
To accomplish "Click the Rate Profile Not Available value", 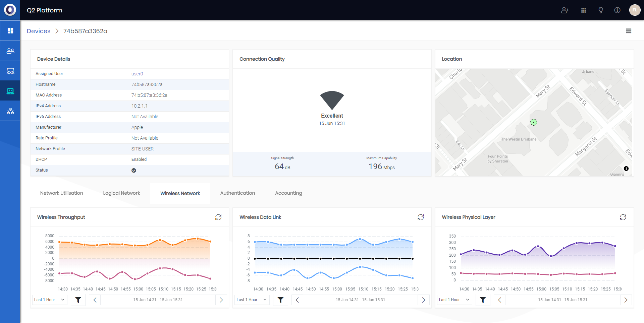I will [x=145, y=138].
